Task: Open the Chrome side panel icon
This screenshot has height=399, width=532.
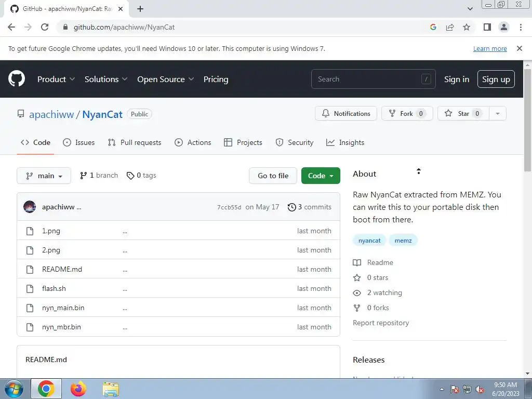Action: click(487, 27)
